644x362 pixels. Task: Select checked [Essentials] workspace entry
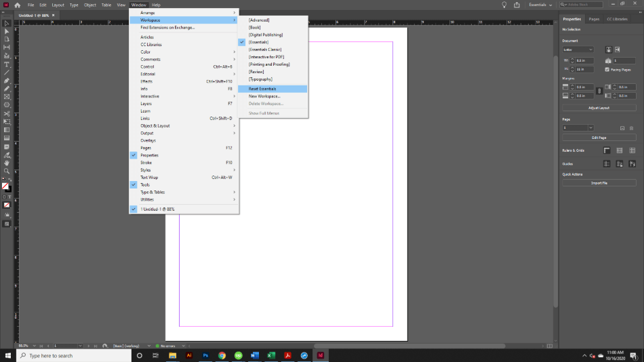(x=273, y=42)
